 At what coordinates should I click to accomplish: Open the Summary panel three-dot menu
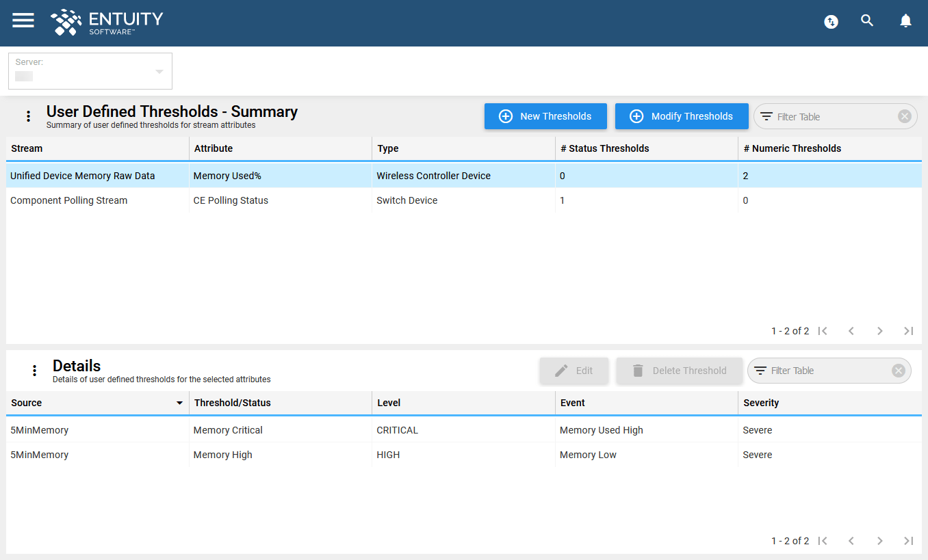click(28, 116)
